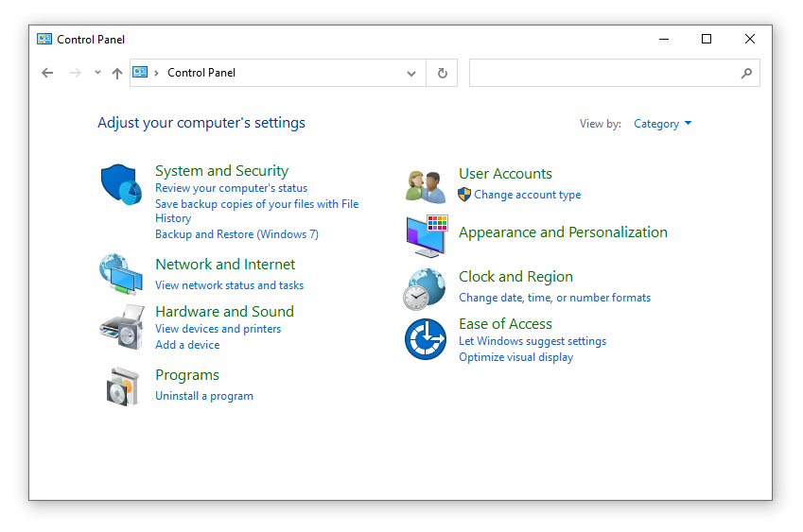Click View network status and tasks
803x532 pixels.
[x=230, y=285]
